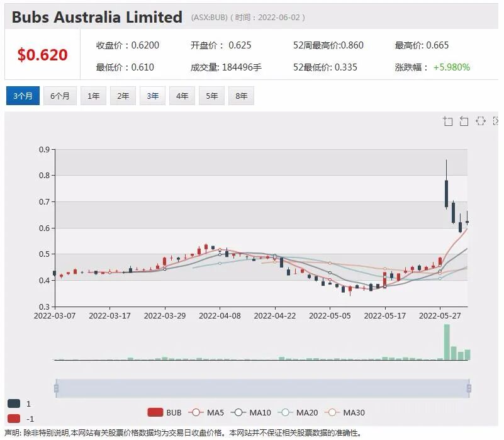Image resolution: width=504 pixels, height=440 pixels.
Task: Click the 2022-03-17 axis date label
Action: [109, 316]
